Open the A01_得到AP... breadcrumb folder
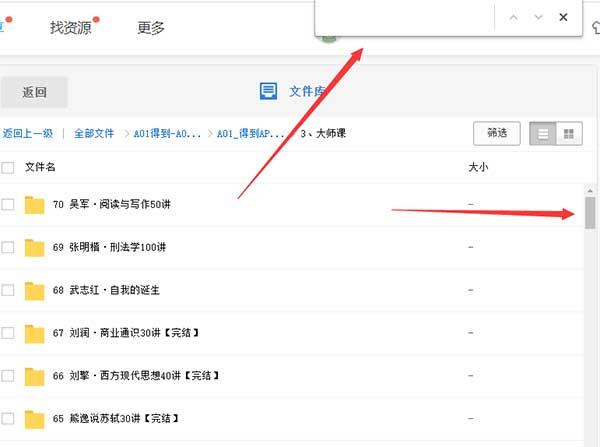 tap(251, 134)
